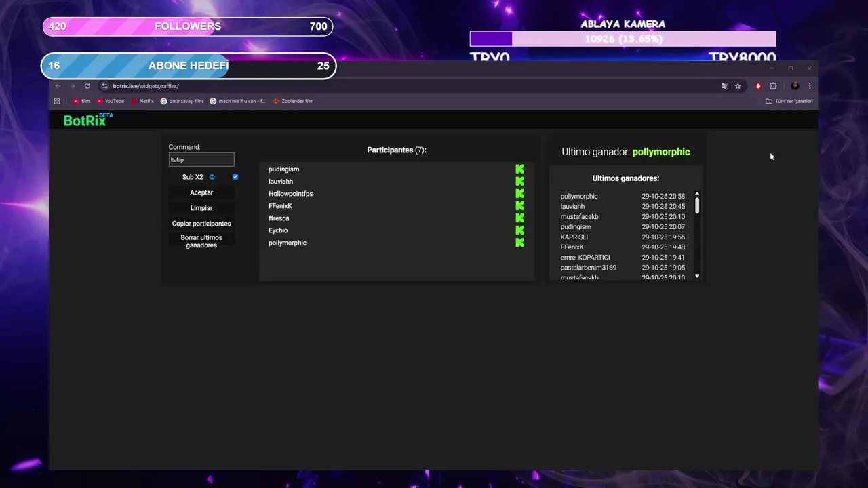Image resolution: width=868 pixels, height=488 pixels.
Task: Toggle the Sub X2 checkbox
Action: [x=235, y=177]
